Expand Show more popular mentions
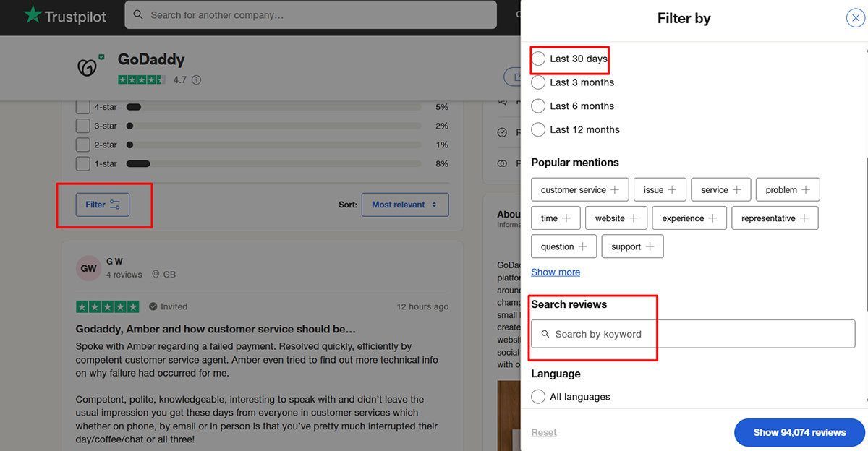The image size is (868, 451). click(x=556, y=272)
